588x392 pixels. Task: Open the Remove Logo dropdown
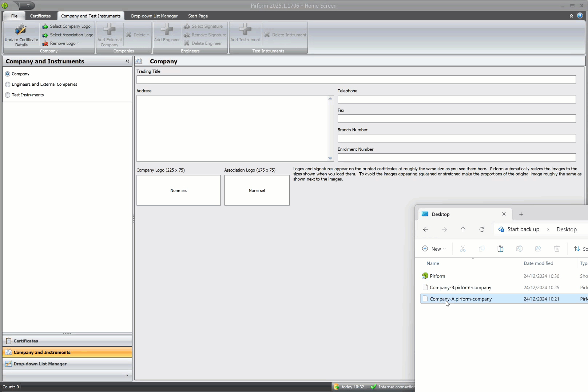click(x=77, y=43)
